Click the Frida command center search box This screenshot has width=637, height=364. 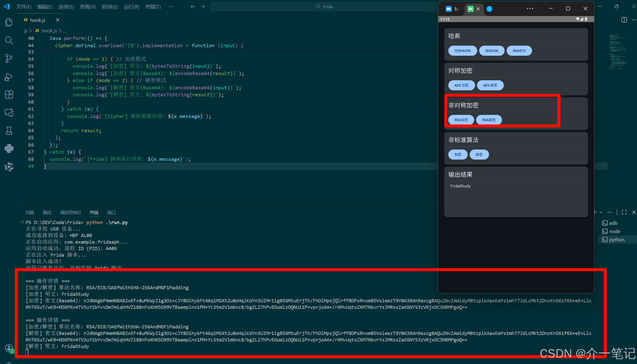coord(324,7)
